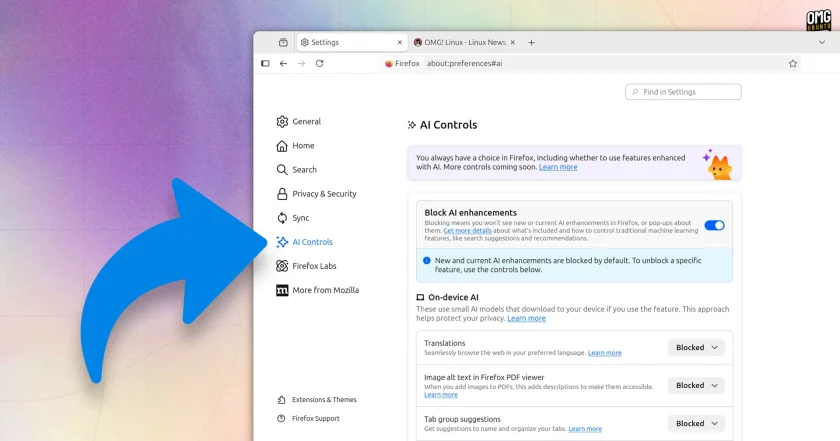Open Tab group suggestions Blocked dropdown
The height and width of the screenshot is (441, 840).
tap(696, 423)
